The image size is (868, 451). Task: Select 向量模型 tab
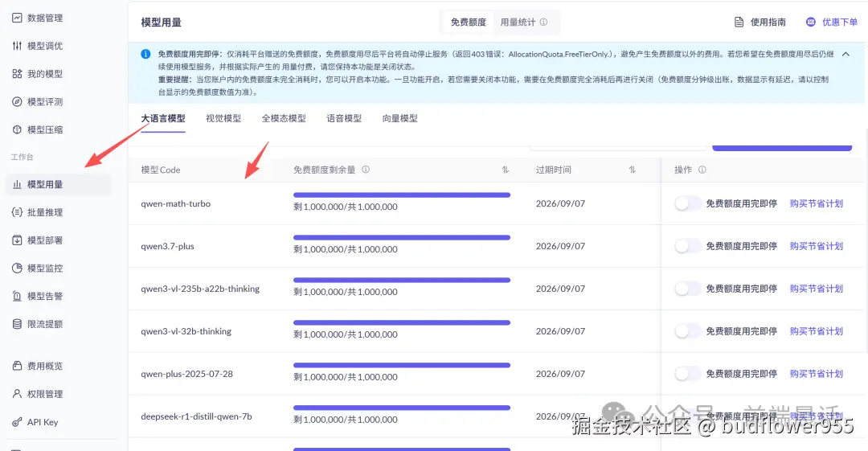click(400, 118)
